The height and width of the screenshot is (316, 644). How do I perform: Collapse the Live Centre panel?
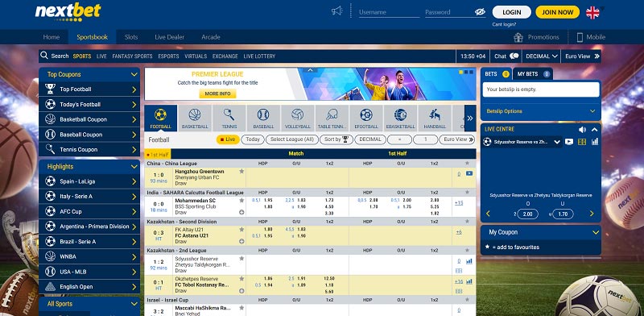pyautogui.click(x=594, y=130)
